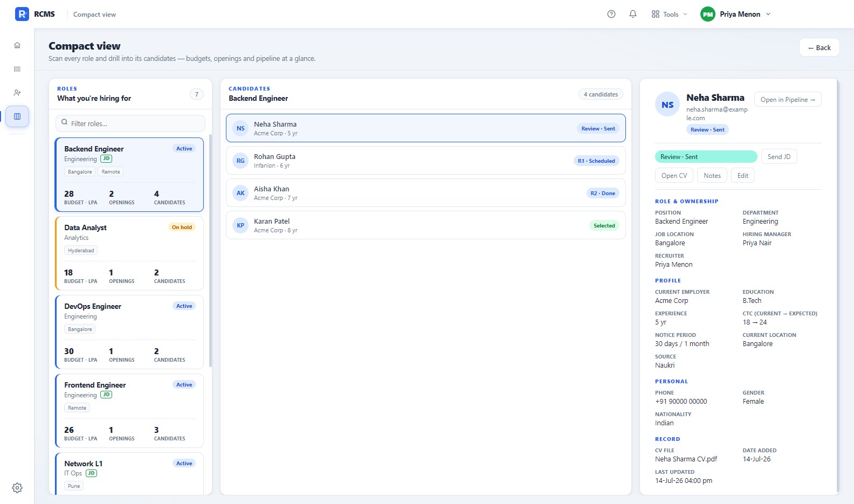Open the Notes button
Screen dimensions: 854x504
(x=712, y=176)
